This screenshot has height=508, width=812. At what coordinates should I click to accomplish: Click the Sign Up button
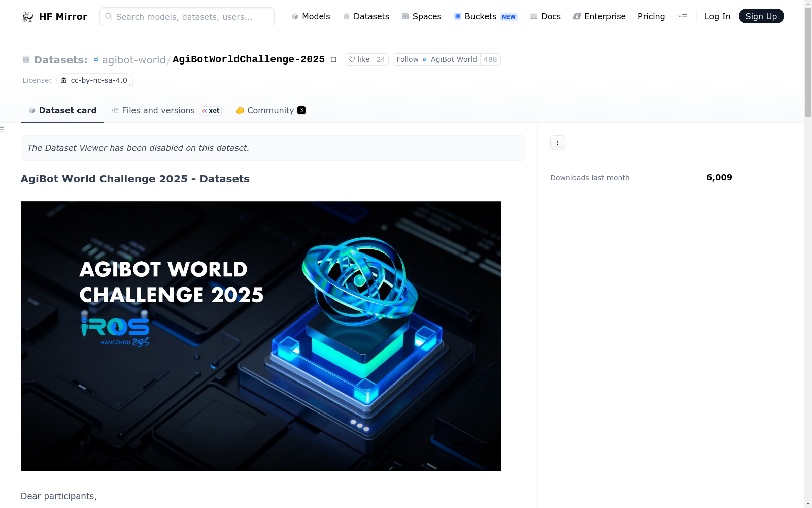761,16
